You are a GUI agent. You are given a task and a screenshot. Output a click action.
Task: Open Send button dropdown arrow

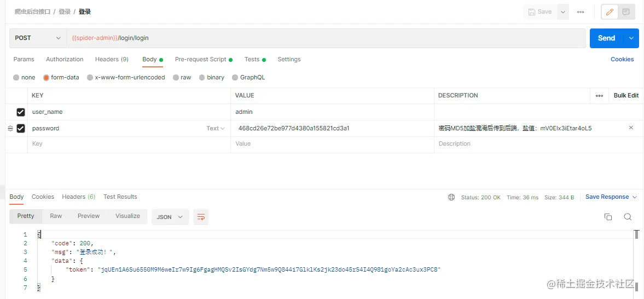click(631, 38)
